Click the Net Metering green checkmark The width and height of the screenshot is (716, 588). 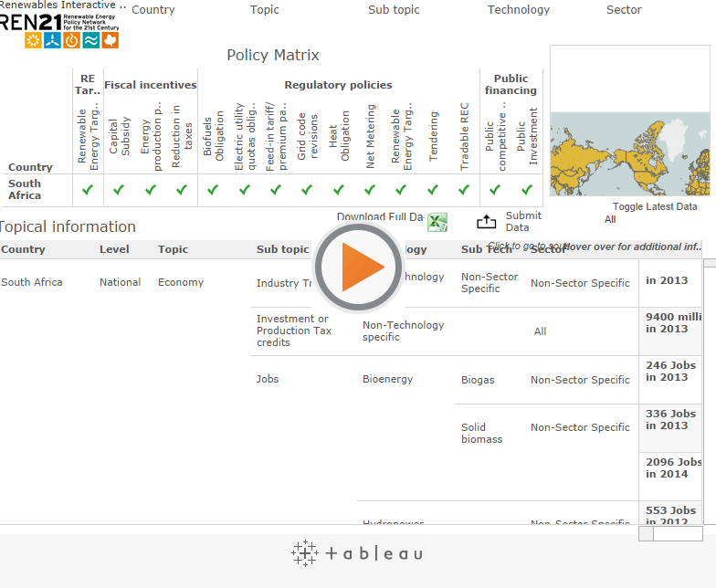(x=370, y=190)
